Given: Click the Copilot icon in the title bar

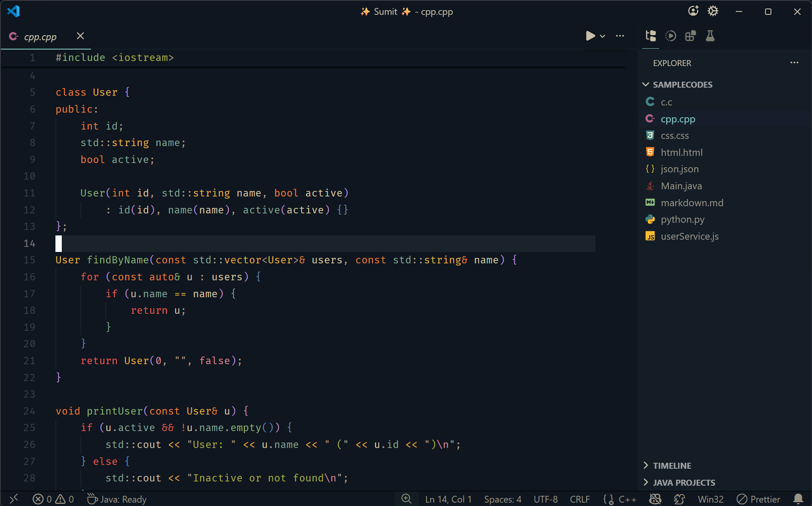Looking at the screenshot, I should pyautogui.click(x=693, y=11).
